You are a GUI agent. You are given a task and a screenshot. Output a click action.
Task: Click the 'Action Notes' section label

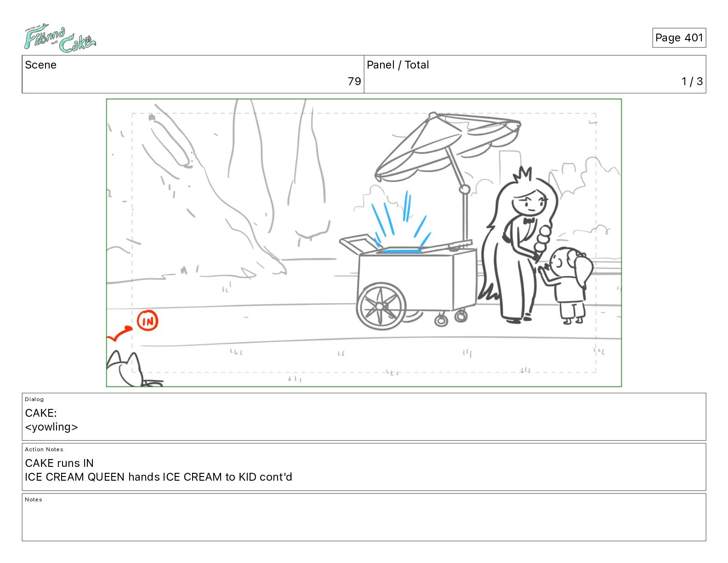pyautogui.click(x=44, y=449)
